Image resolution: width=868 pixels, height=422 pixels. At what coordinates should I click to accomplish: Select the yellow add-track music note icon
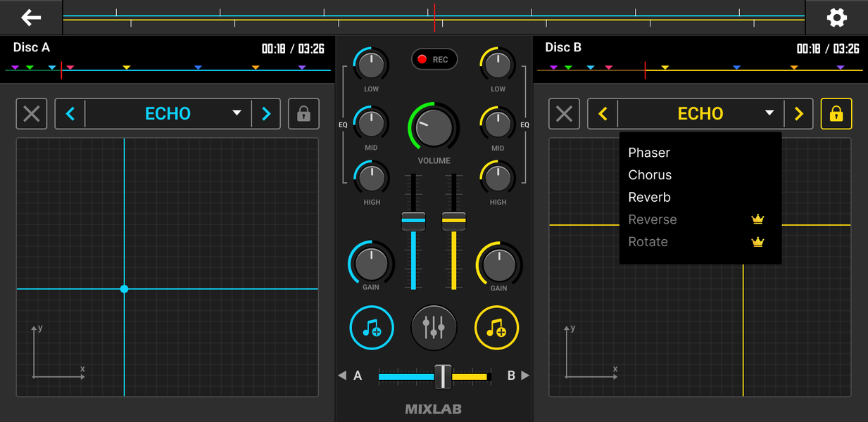point(496,328)
